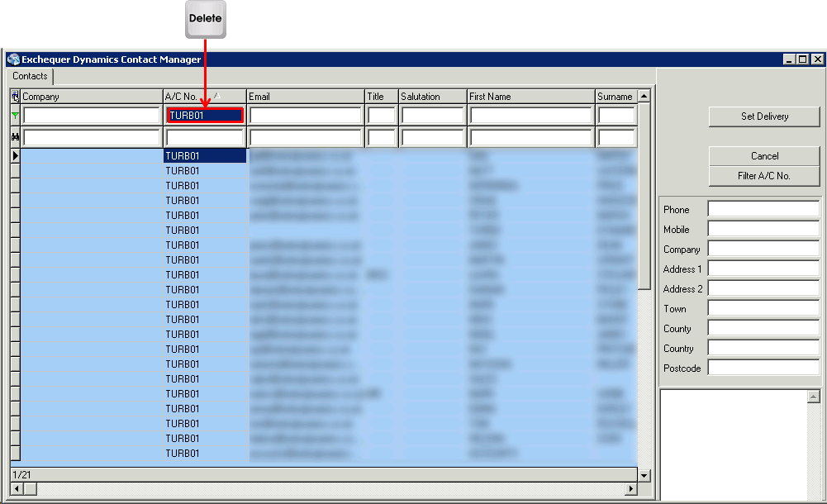Click the grid's vertical scrollbar down arrow
Viewport: 827px width, 504px height.
pyautogui.click(x=644, y=475)
